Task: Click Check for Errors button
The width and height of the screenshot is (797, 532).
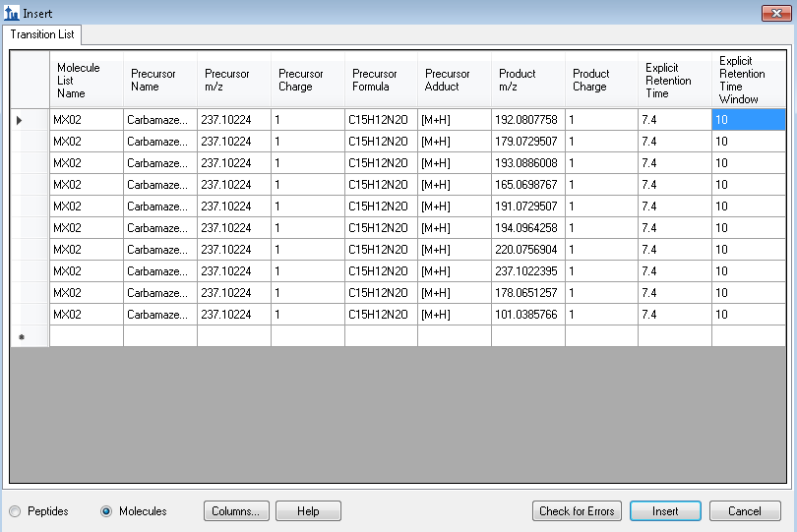Action: [577, 511]
